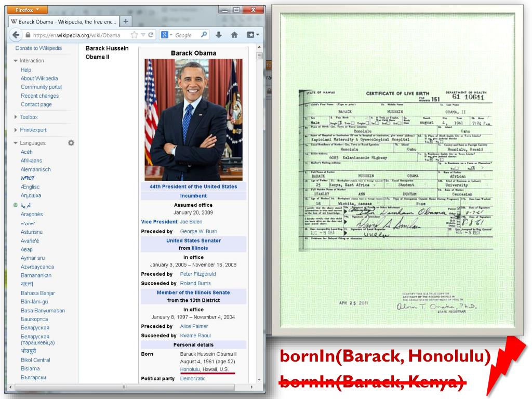The width and height of the screenshot is (532, 399).
Task: Switch to Aragonés language version
Action: click(x=32, y=214)
